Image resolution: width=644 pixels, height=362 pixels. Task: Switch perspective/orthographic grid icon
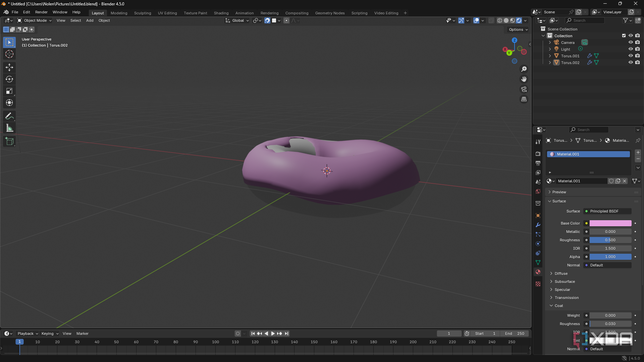(x=524, y=99)
